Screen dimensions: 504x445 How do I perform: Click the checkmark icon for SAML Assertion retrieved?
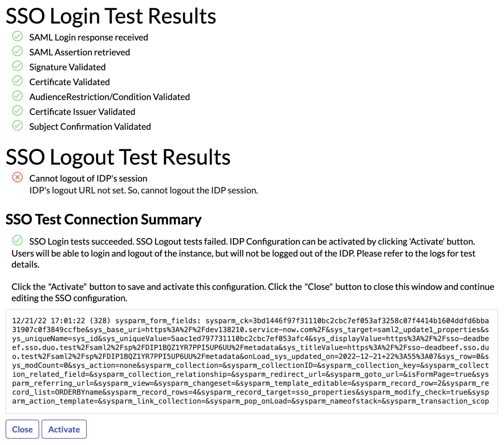point(18,50)
